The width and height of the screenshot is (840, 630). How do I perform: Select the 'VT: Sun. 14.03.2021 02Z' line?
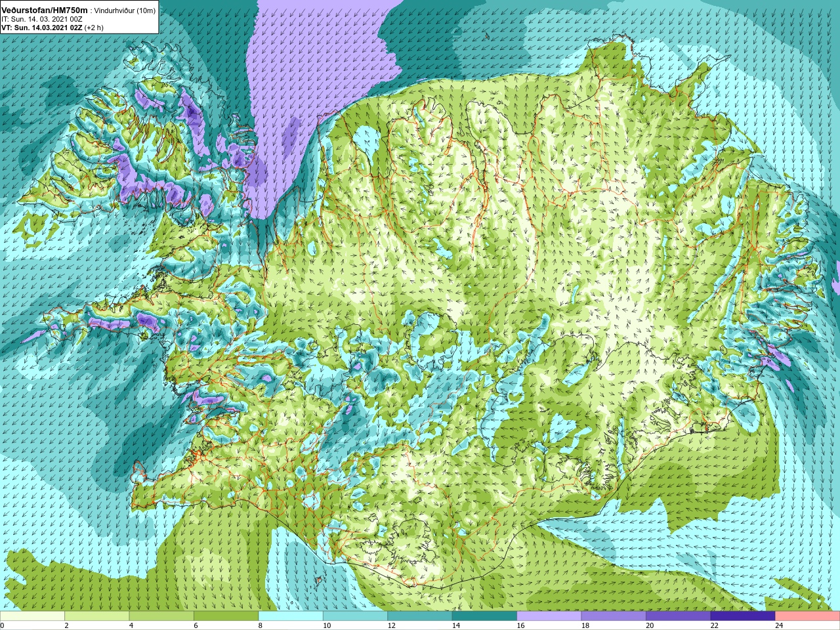[x=42, y=28]
